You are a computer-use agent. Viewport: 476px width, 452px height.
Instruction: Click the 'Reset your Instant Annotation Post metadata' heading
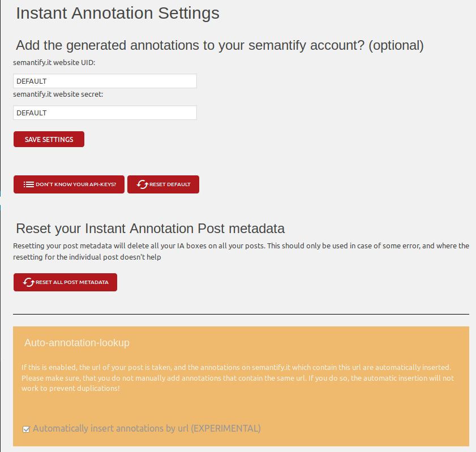150,229
